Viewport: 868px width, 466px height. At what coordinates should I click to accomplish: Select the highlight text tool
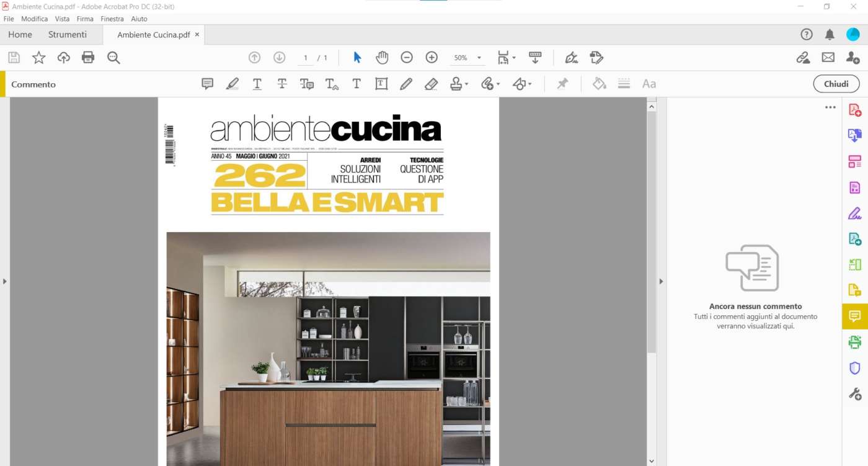[232, 84]
